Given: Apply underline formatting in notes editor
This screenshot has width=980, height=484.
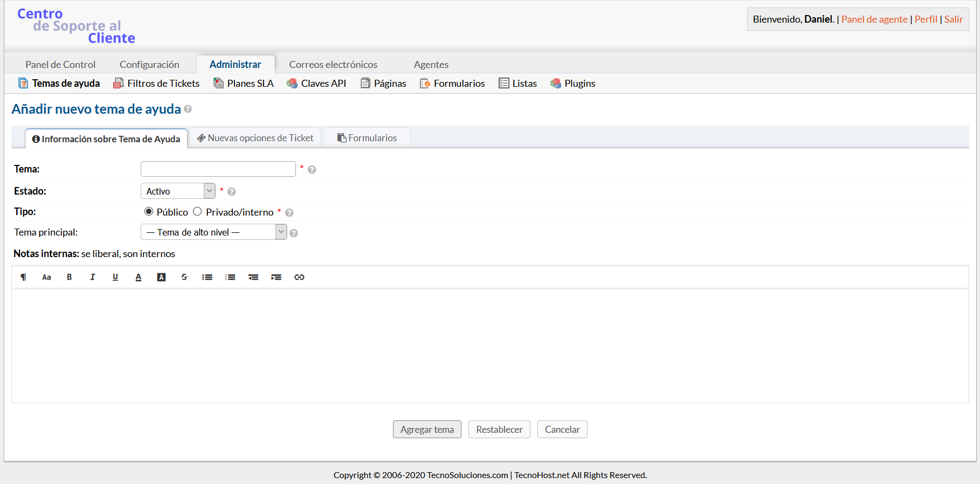Looking at the screenshot, I should coord(115,277).
